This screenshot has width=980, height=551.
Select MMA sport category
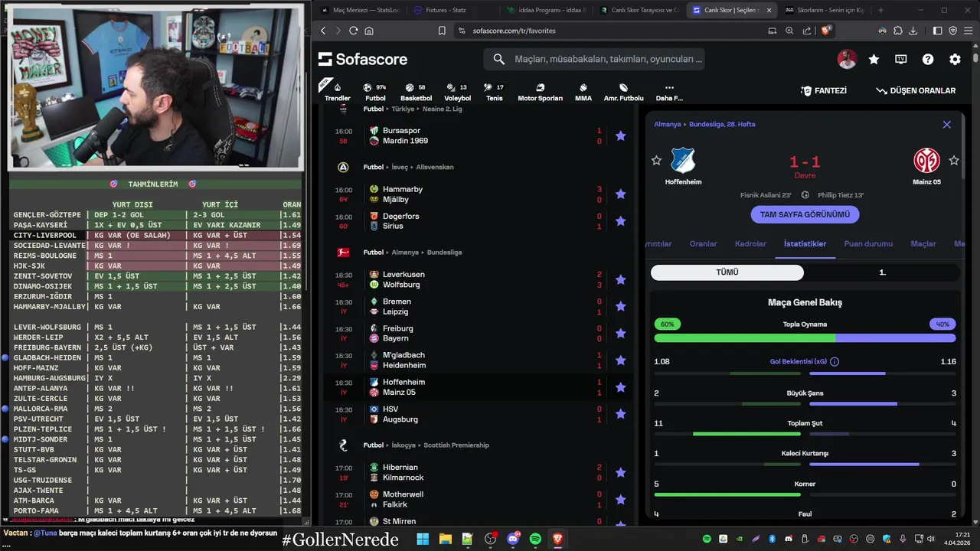coord(583,92)
